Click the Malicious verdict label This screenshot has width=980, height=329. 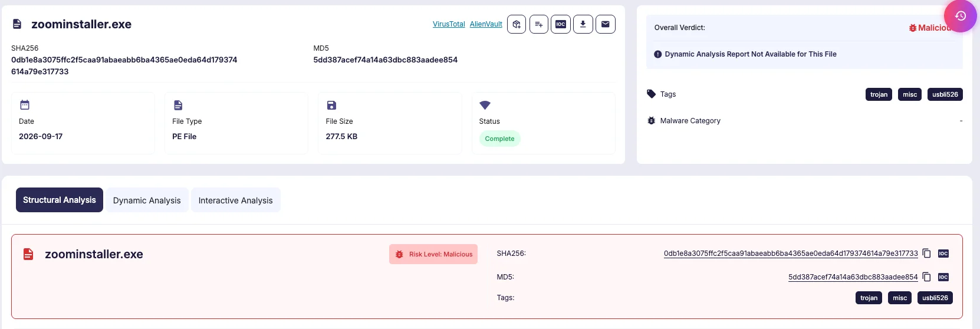tap(930, 28)
